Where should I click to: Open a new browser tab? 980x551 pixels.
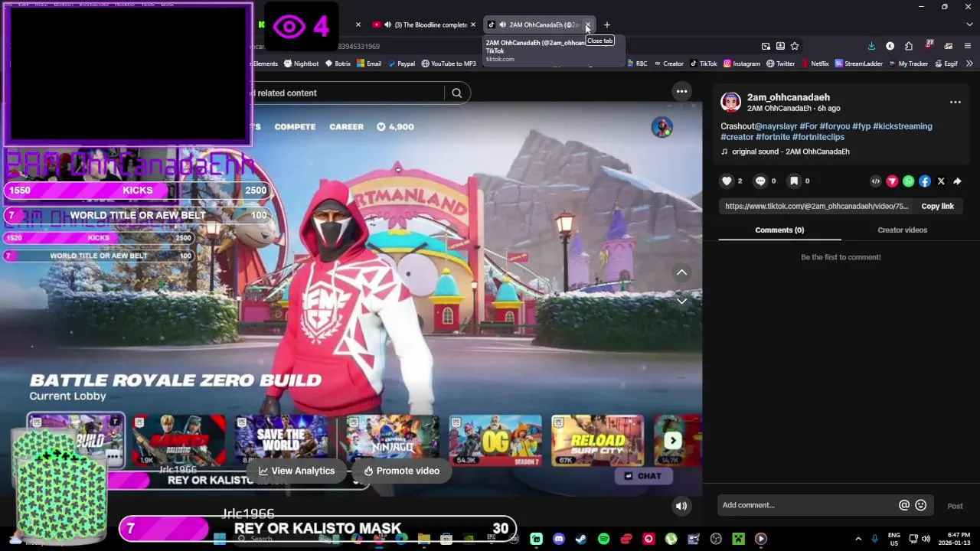pos(607,24)
